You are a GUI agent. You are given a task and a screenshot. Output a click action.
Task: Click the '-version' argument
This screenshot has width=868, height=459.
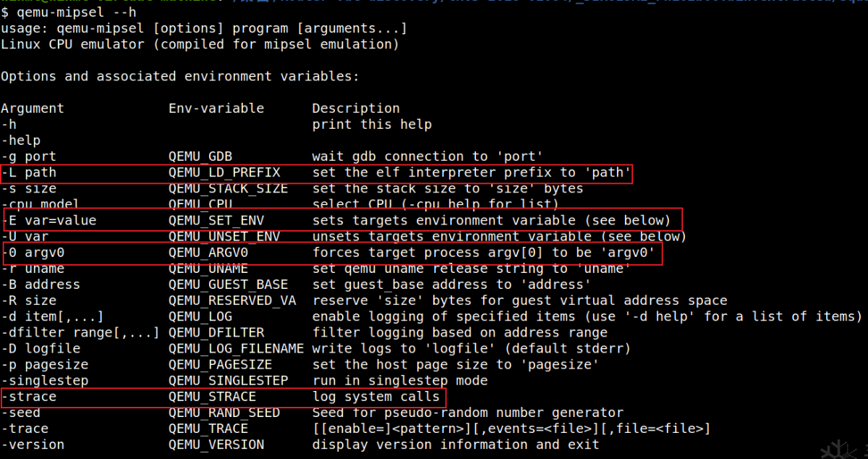[33, 445]
